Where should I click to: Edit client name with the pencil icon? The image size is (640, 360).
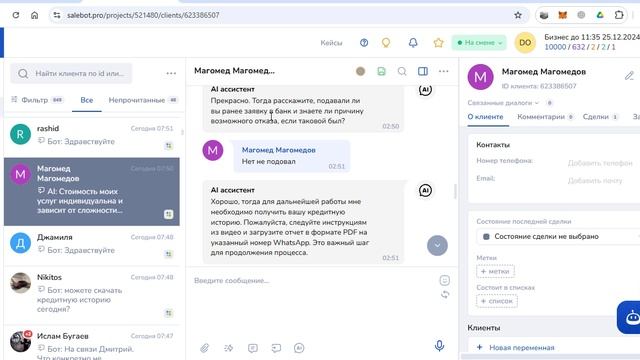[x=629, y=76]
